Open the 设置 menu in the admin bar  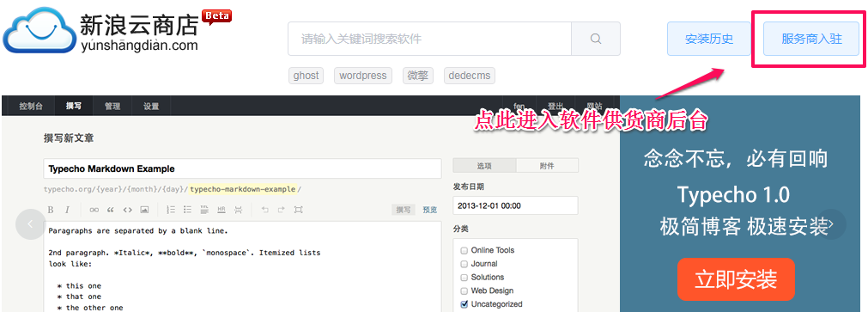pyautogui.click(x=151, y=107)
